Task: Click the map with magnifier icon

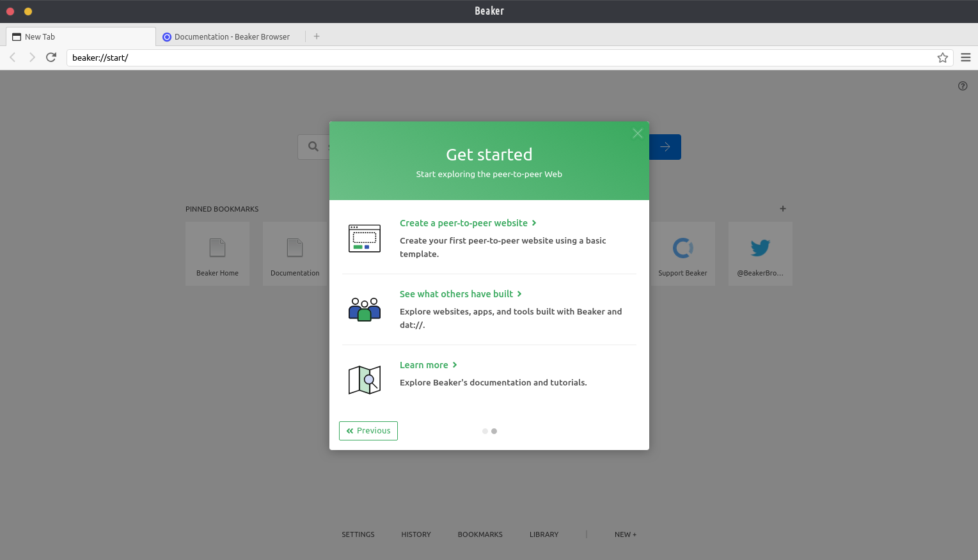Action: pyautogui.click(x=365, y=380)
